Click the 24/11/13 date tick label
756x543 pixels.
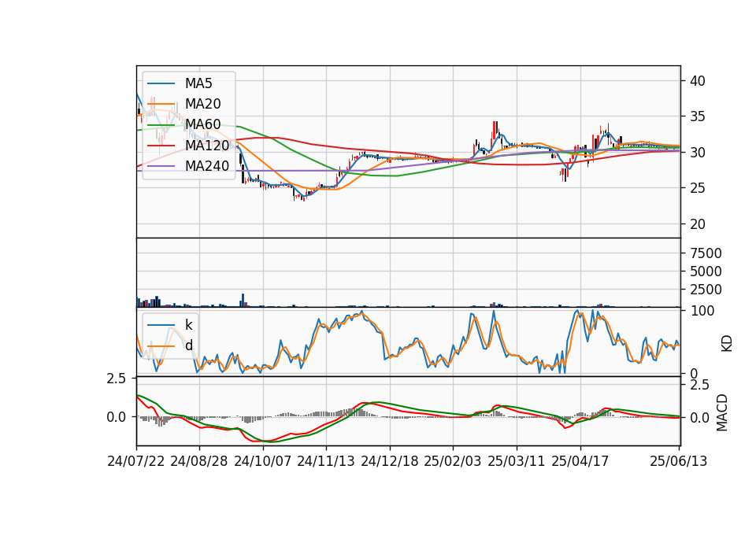[326, 461]
